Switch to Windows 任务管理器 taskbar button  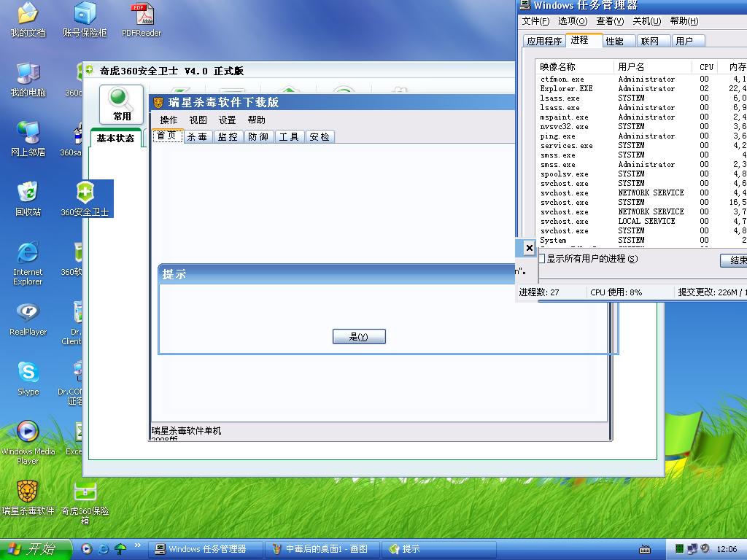click(205, 549)
